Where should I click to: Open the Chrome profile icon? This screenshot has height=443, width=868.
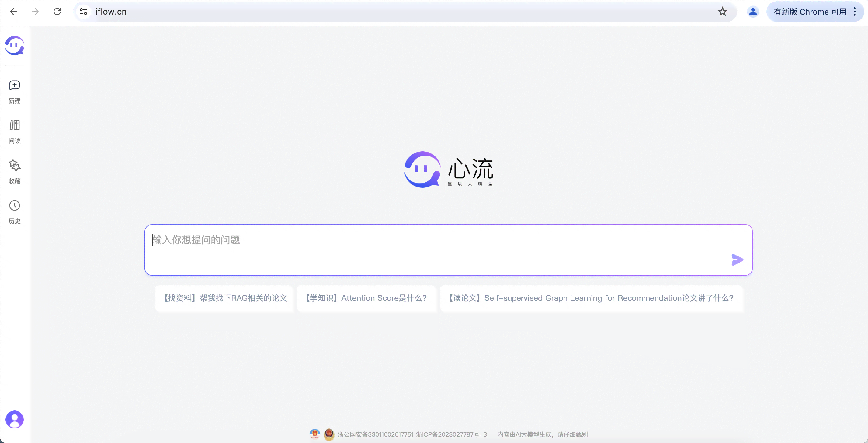[x=753, y=12]
